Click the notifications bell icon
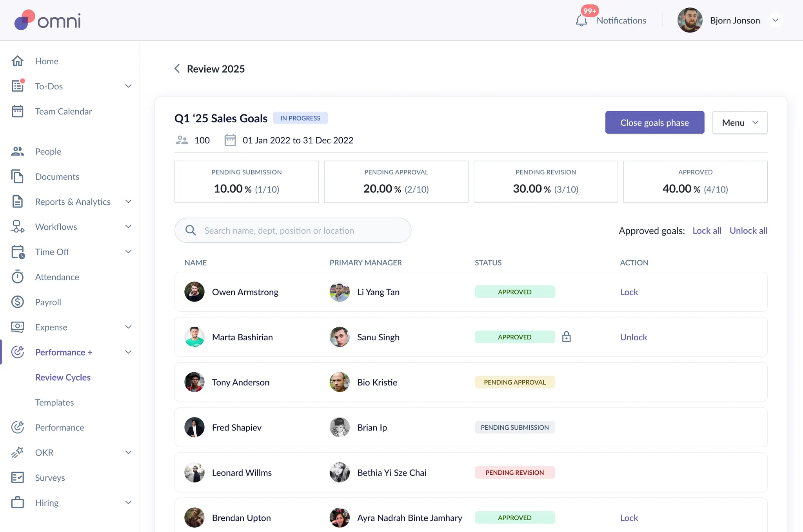803x532 pixels. coord(581,20)
